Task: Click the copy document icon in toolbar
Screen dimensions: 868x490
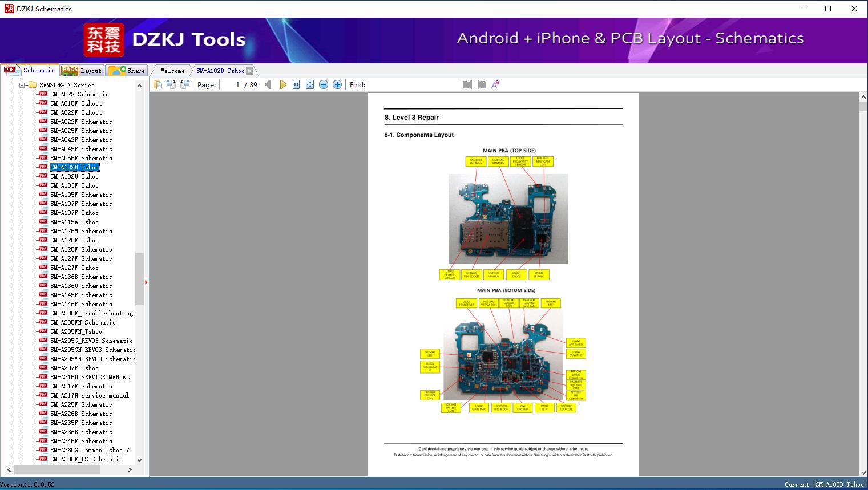Action: [x=157, y=84]
